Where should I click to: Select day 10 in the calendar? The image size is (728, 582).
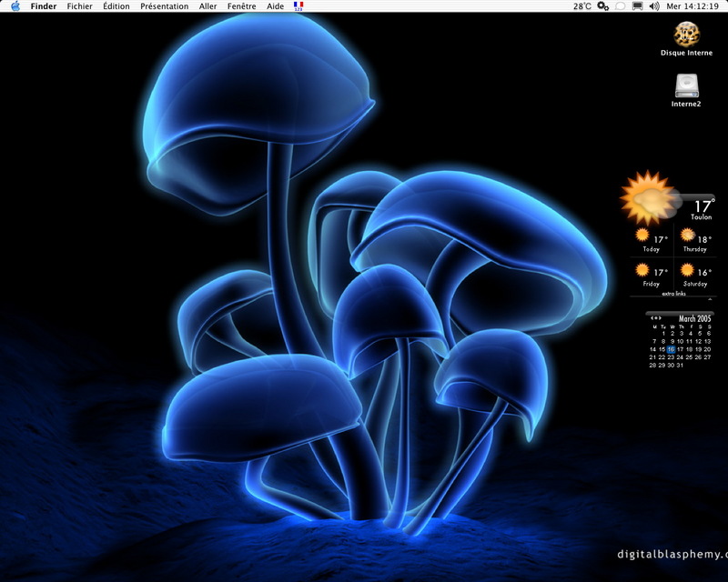(x=680, y=341)
